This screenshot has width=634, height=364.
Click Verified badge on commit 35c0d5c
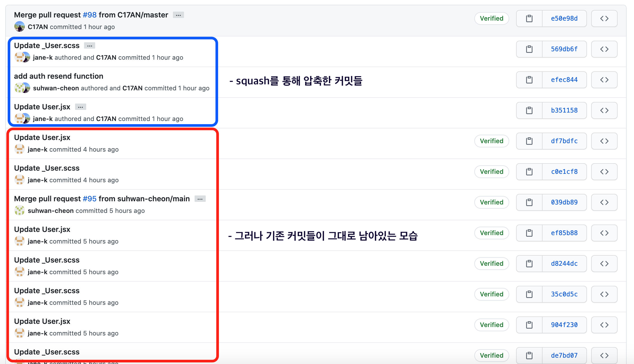[x=491, y=294]
